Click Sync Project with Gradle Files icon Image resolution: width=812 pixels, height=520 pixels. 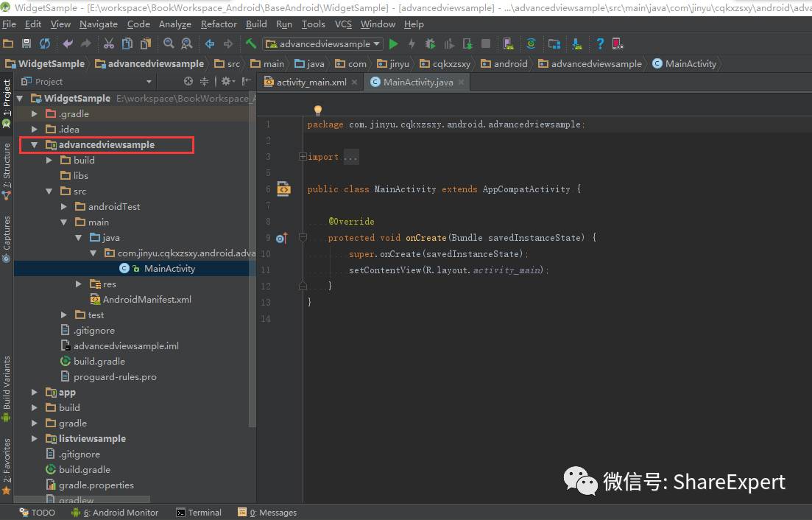point(531,44)
